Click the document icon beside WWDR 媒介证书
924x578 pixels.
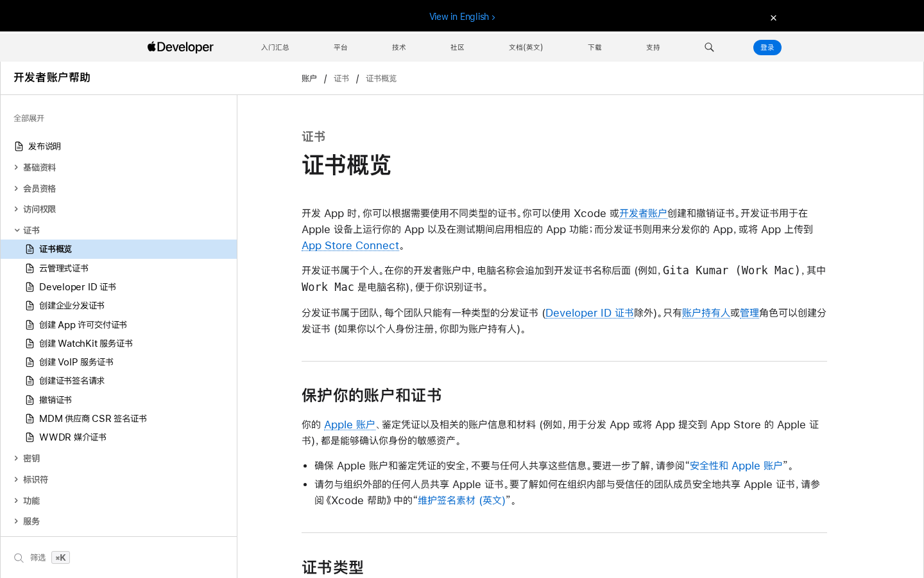[30, 437]
